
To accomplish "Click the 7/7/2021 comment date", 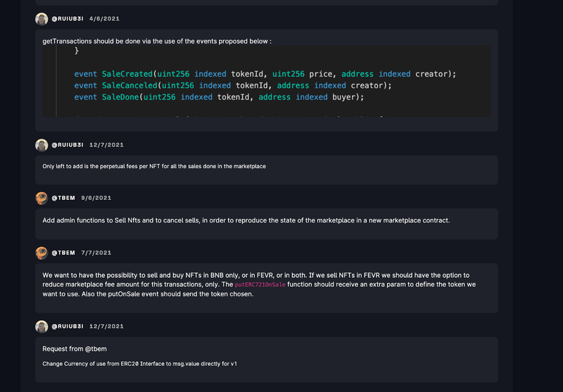I will 96,253.
